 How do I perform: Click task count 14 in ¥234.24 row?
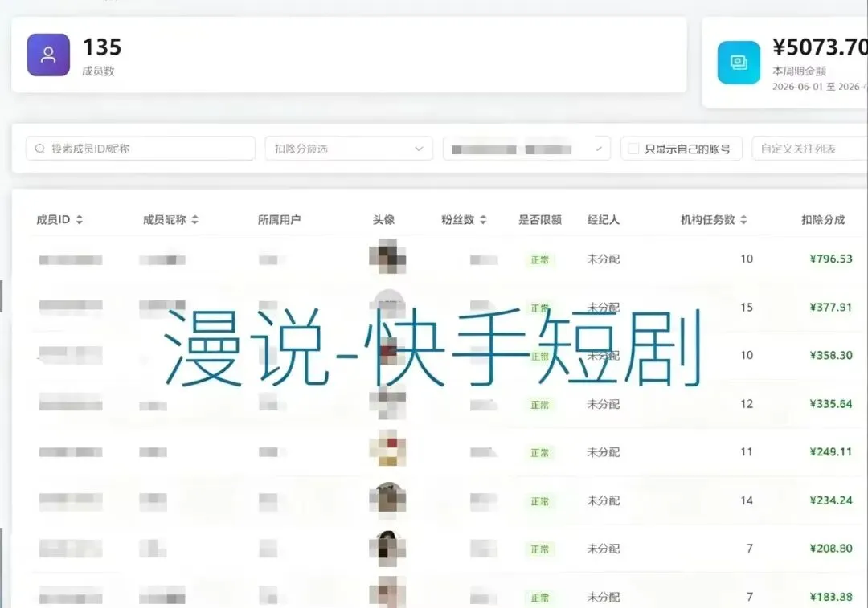click(747, 500)
